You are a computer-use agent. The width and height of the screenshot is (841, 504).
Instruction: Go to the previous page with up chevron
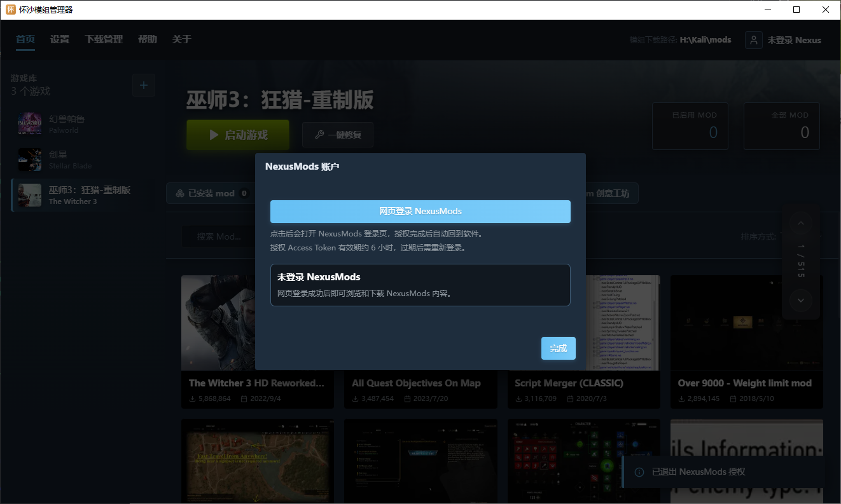801,223
